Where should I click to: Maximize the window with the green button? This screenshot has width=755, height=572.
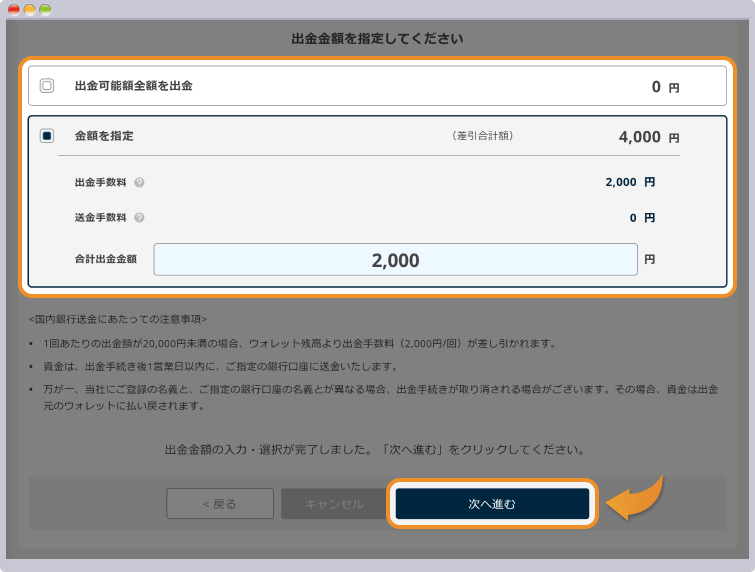[45, 9]
